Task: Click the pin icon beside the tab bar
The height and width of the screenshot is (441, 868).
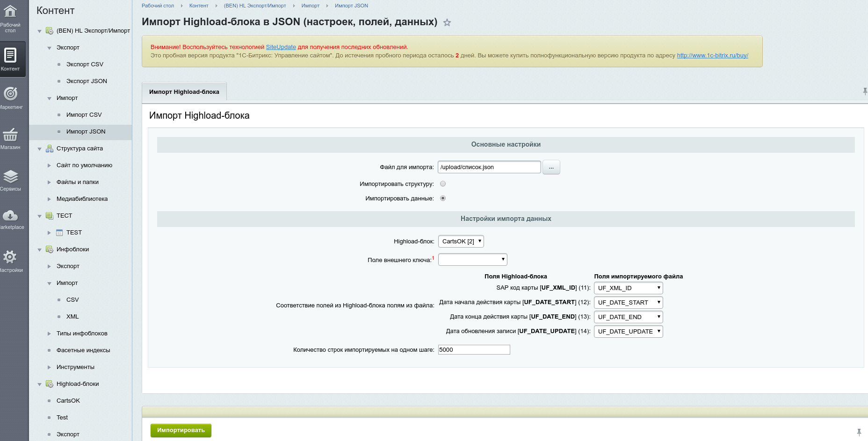Action: (x=865, y=92)
